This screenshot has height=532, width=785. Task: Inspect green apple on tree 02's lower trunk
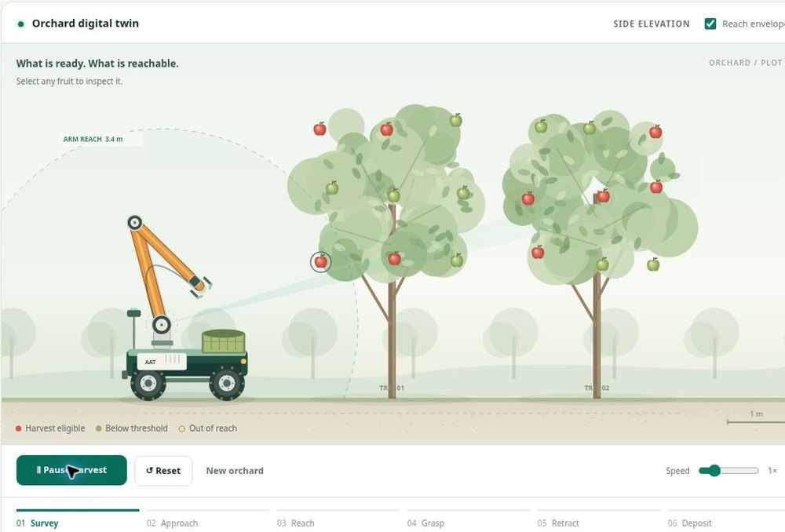603,264
